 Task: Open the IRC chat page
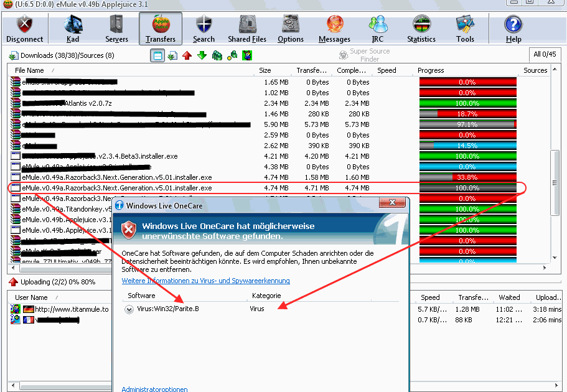coord(378,29)
